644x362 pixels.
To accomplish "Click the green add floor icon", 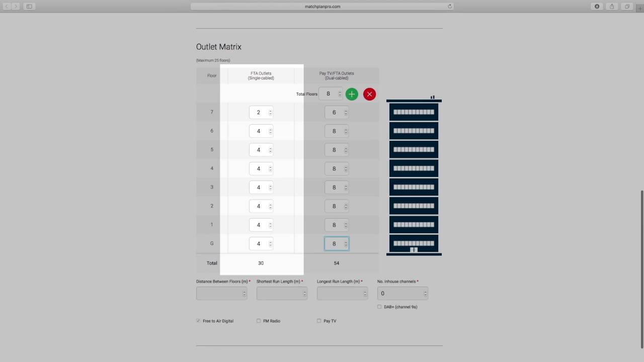I will tap(352, 94).
